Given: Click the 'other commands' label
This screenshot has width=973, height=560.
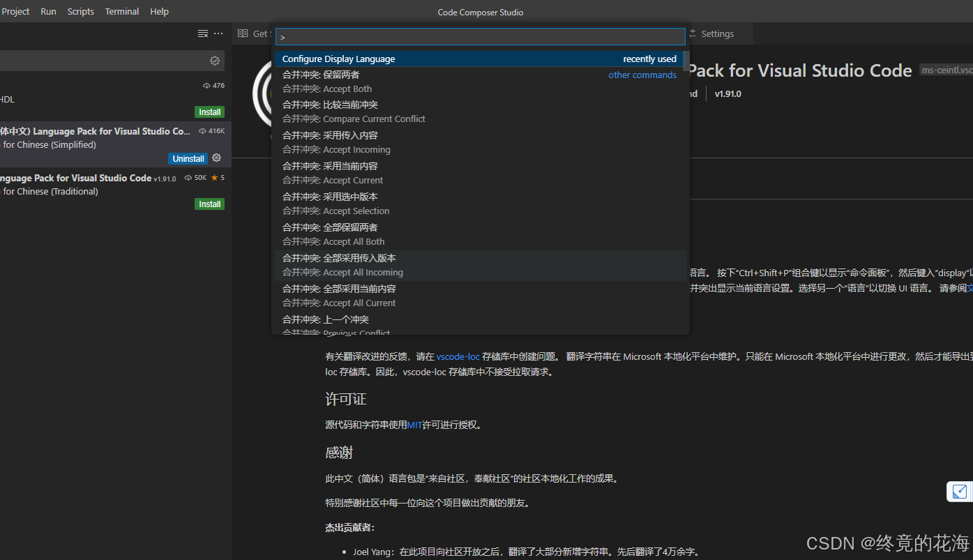Looking at the screenshot, I should coord(642,75).
